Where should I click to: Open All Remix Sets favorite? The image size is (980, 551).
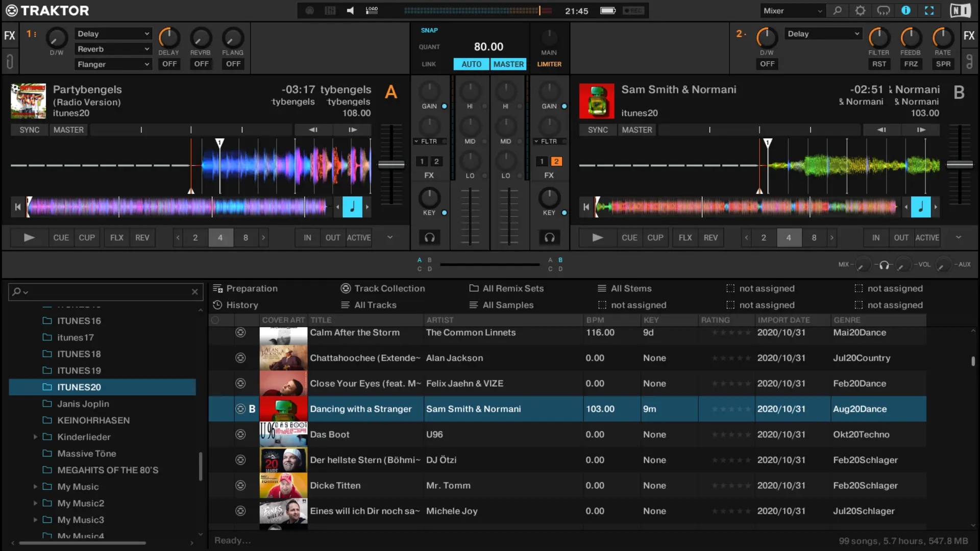(506, 289)
